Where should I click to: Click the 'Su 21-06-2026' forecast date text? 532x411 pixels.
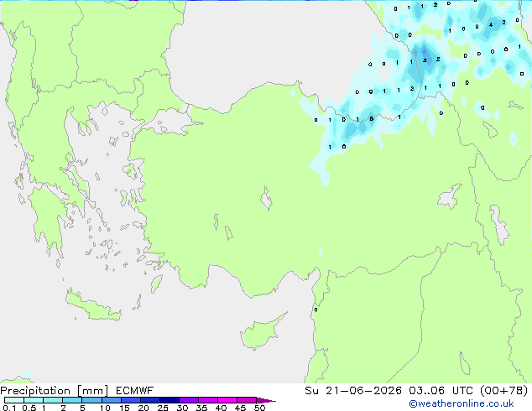click(353, 391)
